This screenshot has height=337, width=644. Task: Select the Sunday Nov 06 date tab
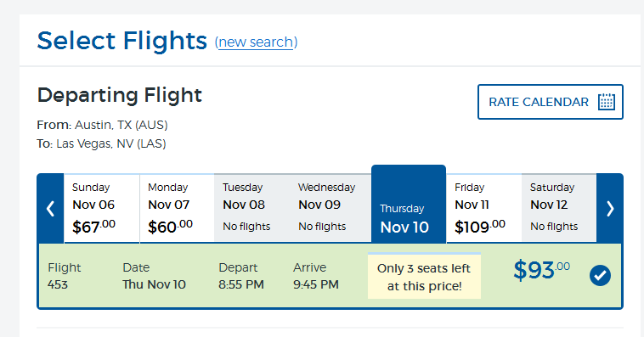(x=101, y=209)
